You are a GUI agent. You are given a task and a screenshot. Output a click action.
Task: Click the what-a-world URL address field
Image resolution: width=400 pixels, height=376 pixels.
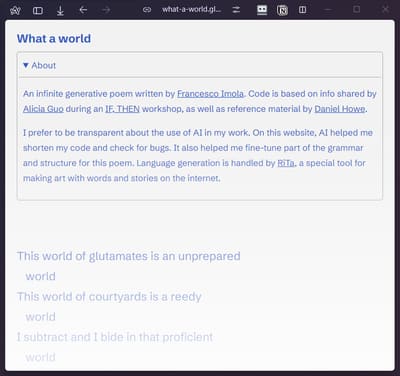(x=191, y=10)
